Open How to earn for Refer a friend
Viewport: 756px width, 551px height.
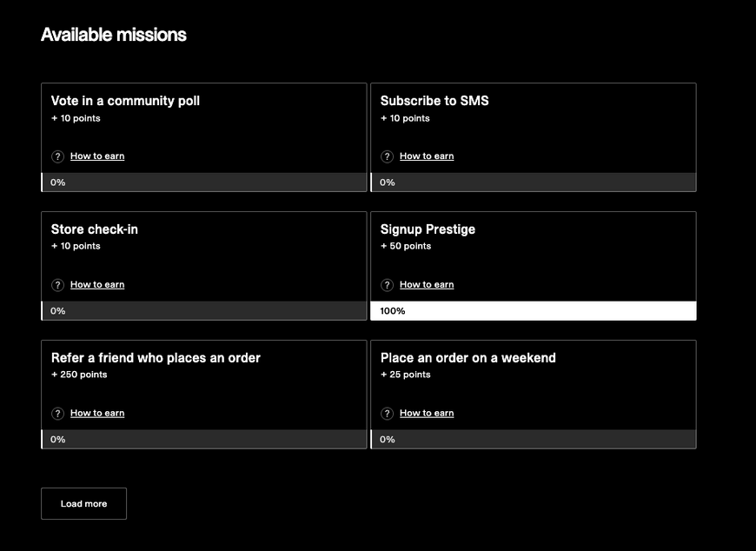coord(97,414)
